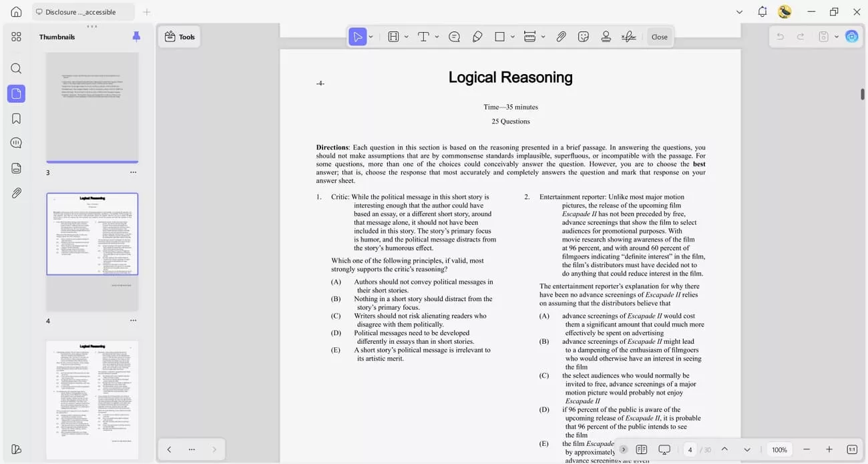
Task: Pin the Thumbnails panel with the pushpin
Action: coord(136,37)
